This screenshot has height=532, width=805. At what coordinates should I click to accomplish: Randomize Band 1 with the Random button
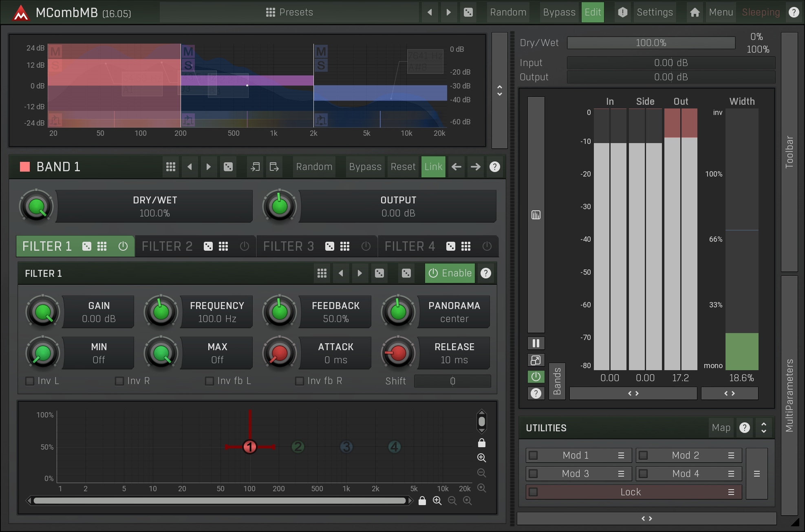click(314, 167)
